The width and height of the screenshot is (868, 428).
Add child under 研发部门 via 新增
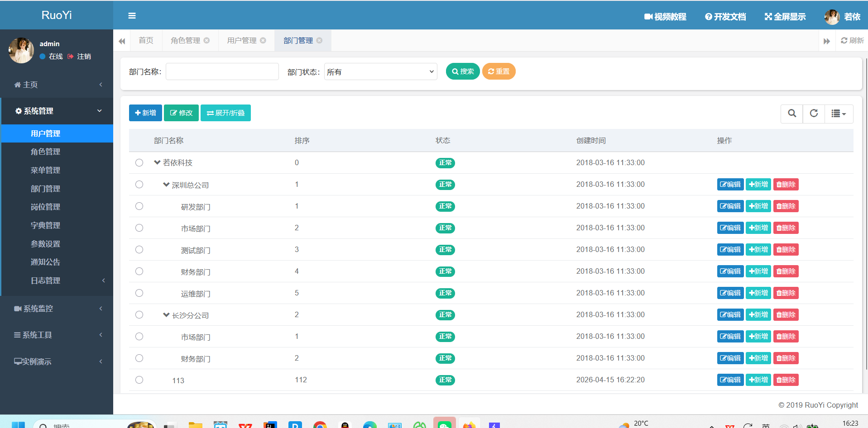click(758, 206)
